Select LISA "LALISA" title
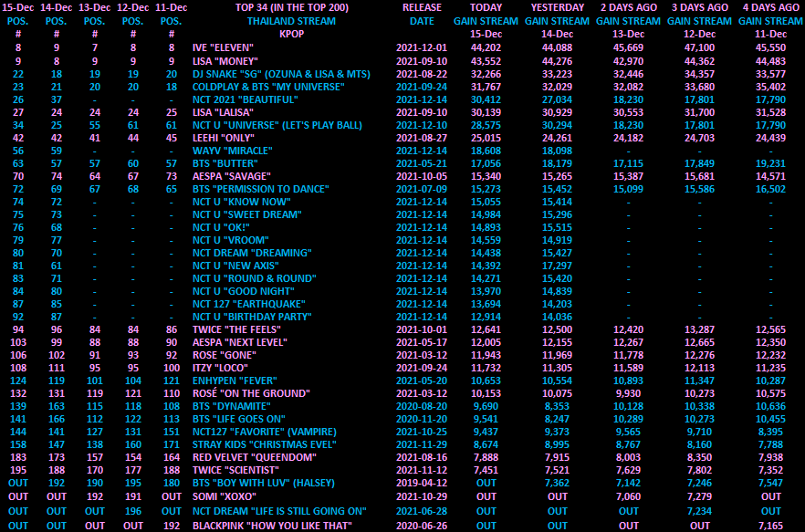 223,112
